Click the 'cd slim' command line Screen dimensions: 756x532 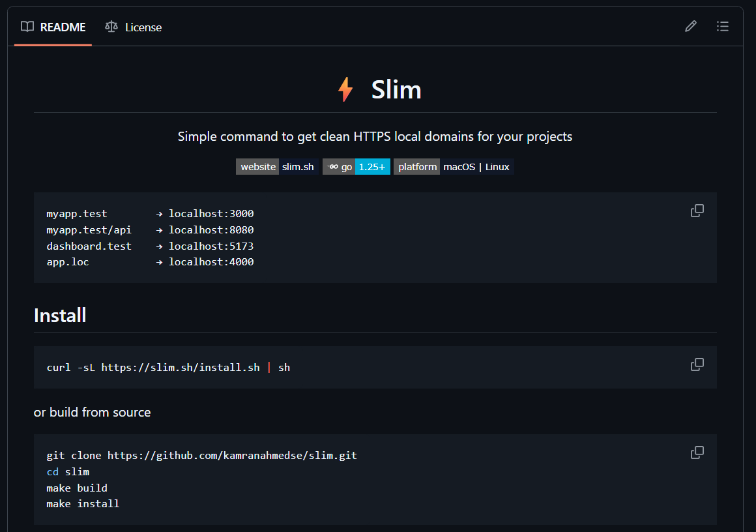pos(68,472)
